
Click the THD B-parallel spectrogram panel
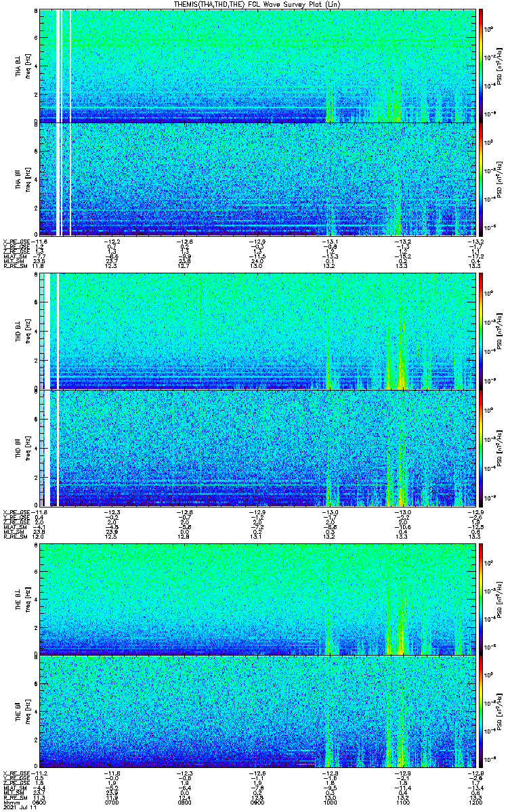point(257,447)
